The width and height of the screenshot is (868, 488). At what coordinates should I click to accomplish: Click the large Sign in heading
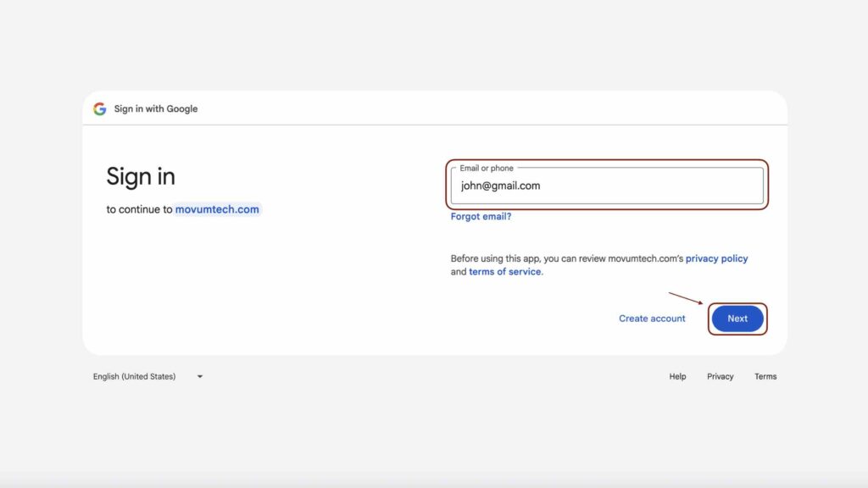141,176
